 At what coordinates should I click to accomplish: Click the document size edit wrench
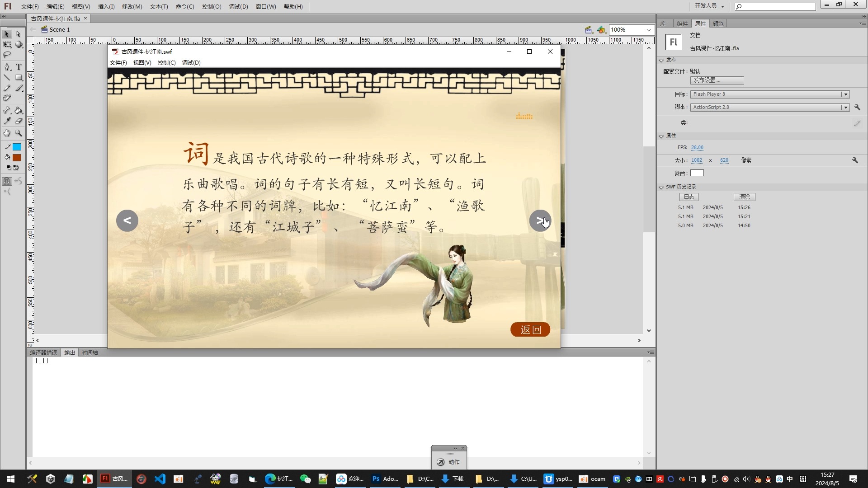pos(855,160)
